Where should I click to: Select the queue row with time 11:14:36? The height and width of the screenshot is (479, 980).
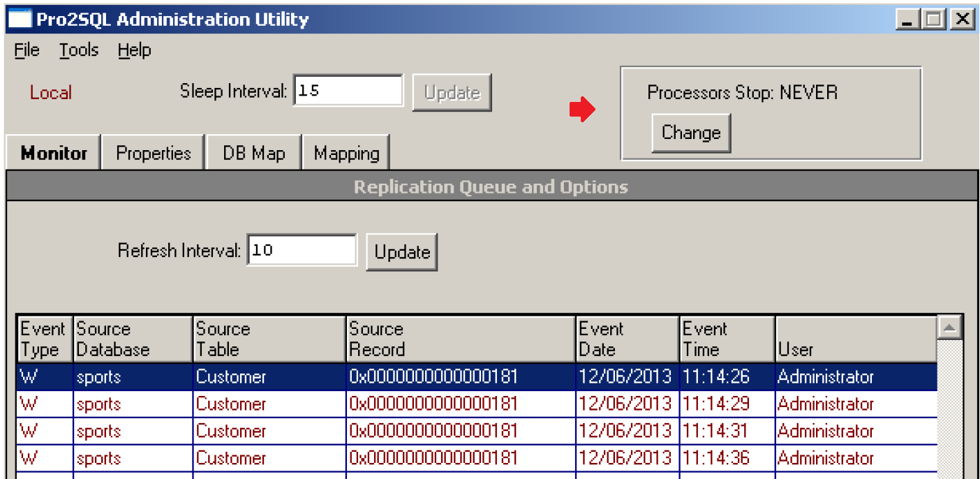click(475, 459)
